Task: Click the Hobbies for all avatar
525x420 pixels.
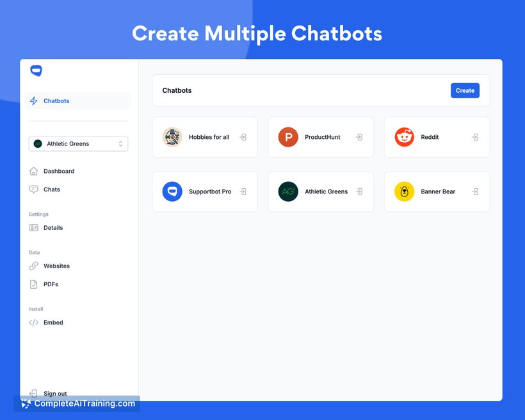Action: coord(172,137)
